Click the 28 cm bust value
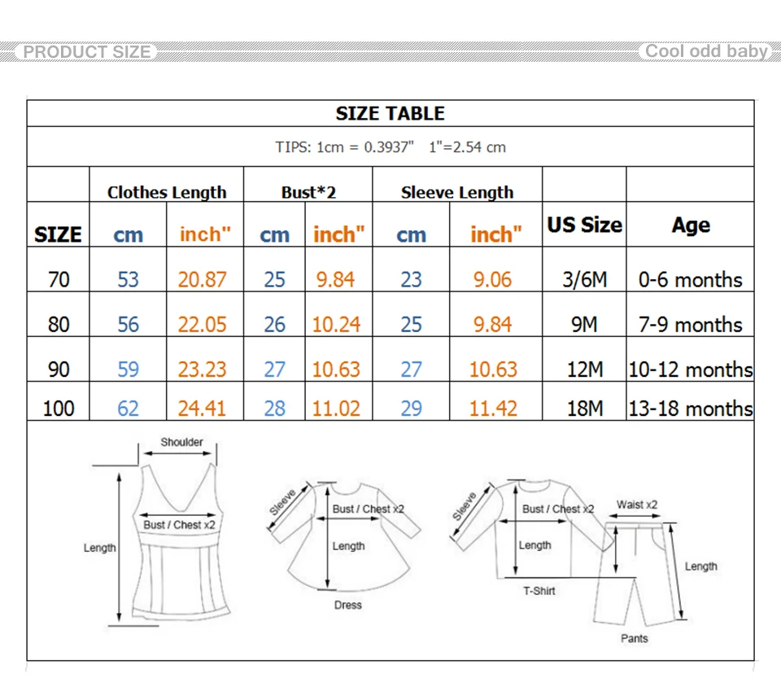The image size is (781, 700). tap(274, 409)
